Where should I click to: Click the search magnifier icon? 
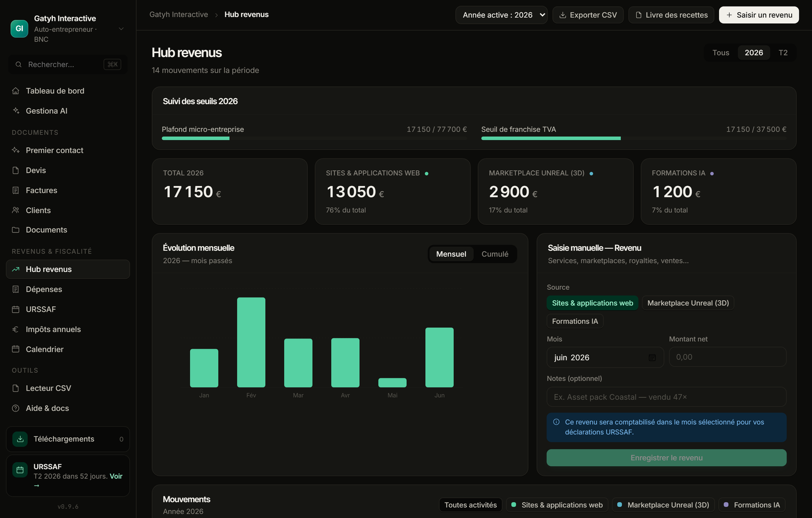[18, 64]
